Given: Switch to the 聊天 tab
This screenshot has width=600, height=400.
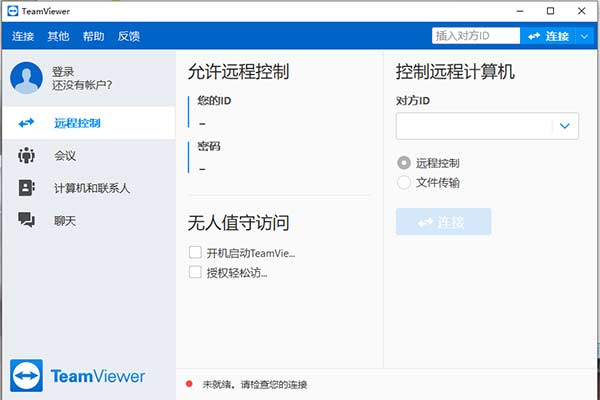Looking at the screenshot, I should [x=89, y=220].
